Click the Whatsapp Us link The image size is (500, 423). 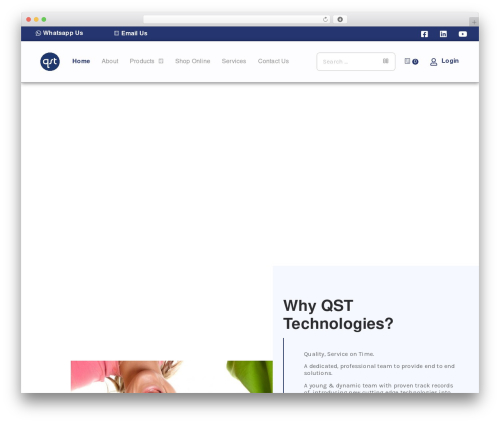click(x=63, y=33)
